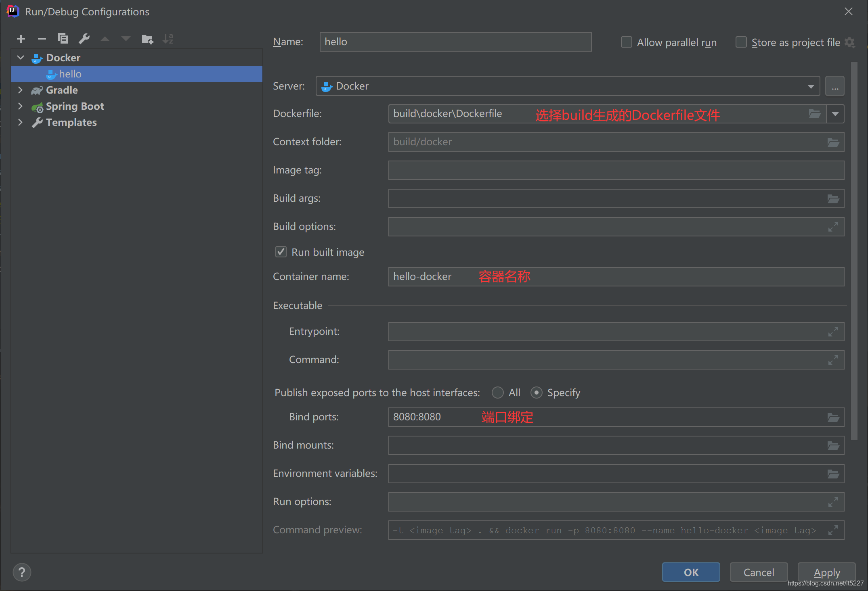This screenshot has height=591, width=868.
Task: Click the Docker server icon
Action: [x=328, y=86]
